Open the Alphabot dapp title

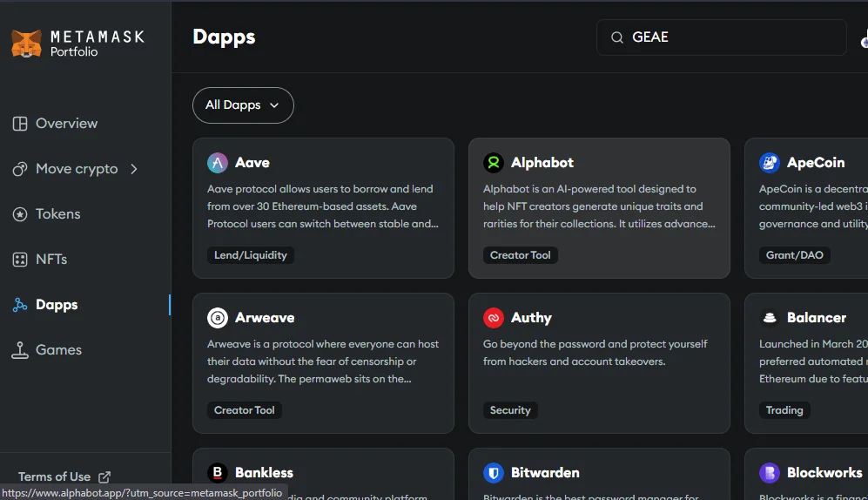coord(542,163)
